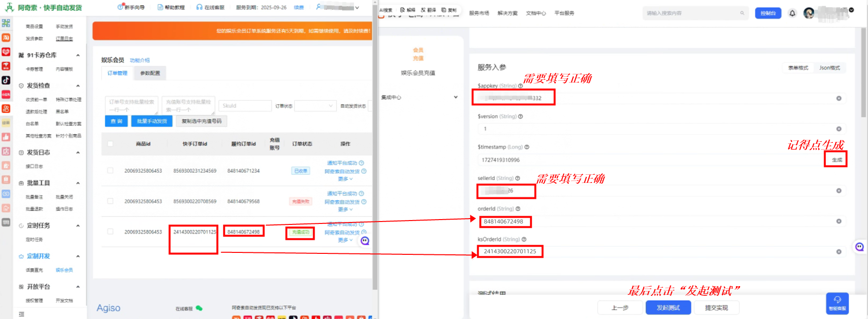Open the red wifi-style icon in left rail

[6, 66]
